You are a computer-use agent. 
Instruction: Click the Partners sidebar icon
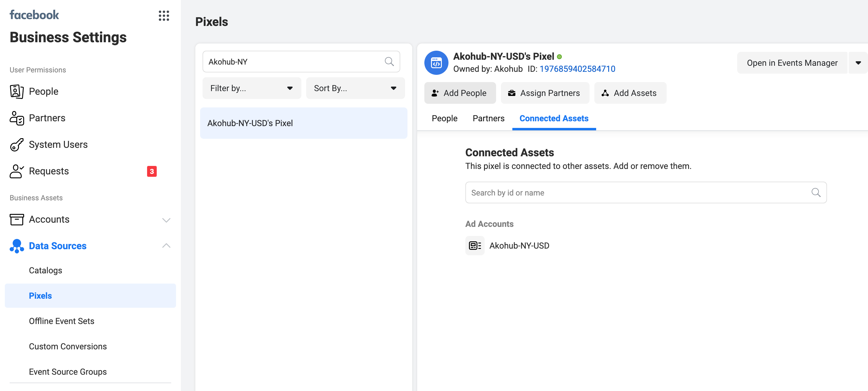pos(17,118)
